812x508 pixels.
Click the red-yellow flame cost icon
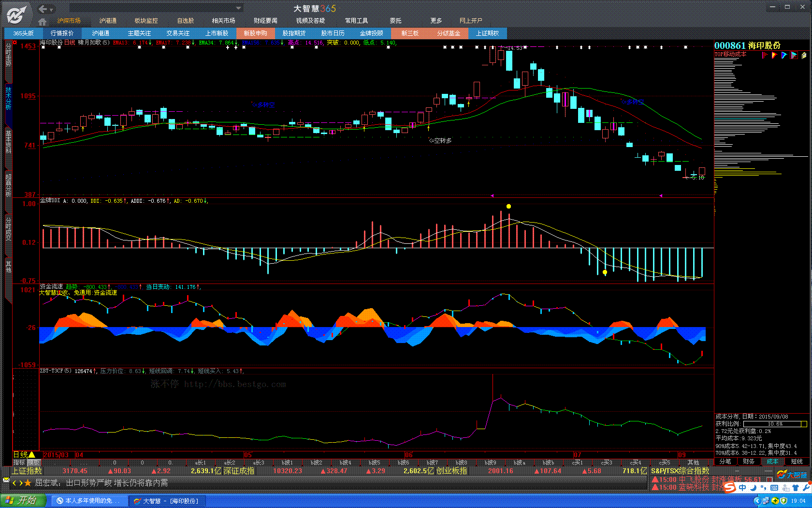pyautogui.click(x=774, y=55)
